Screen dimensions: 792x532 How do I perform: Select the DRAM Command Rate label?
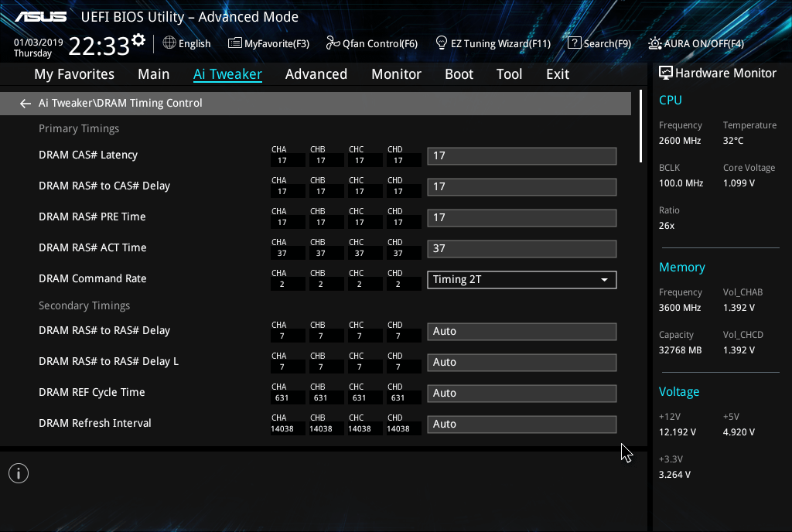pyautogui.click(x=93, y=278)
